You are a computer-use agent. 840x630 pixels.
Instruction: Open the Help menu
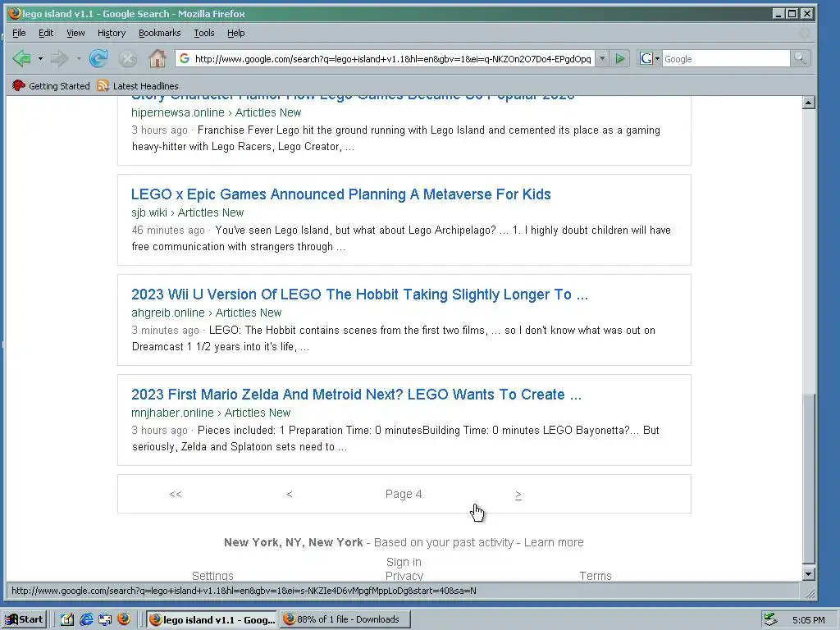coord(235,33)
